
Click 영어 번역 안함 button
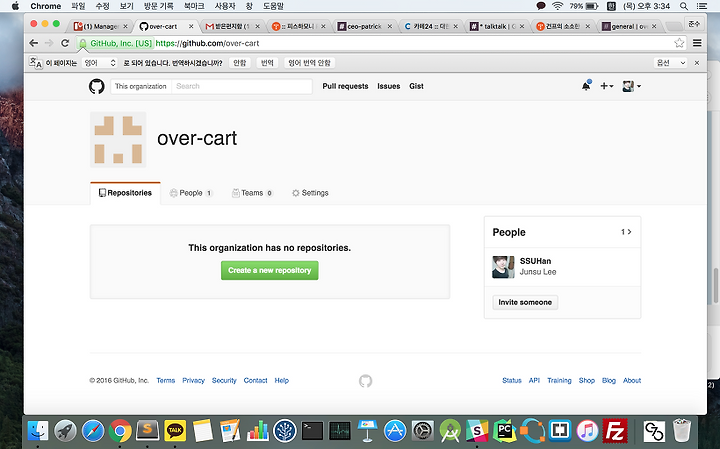pos(309,63)
